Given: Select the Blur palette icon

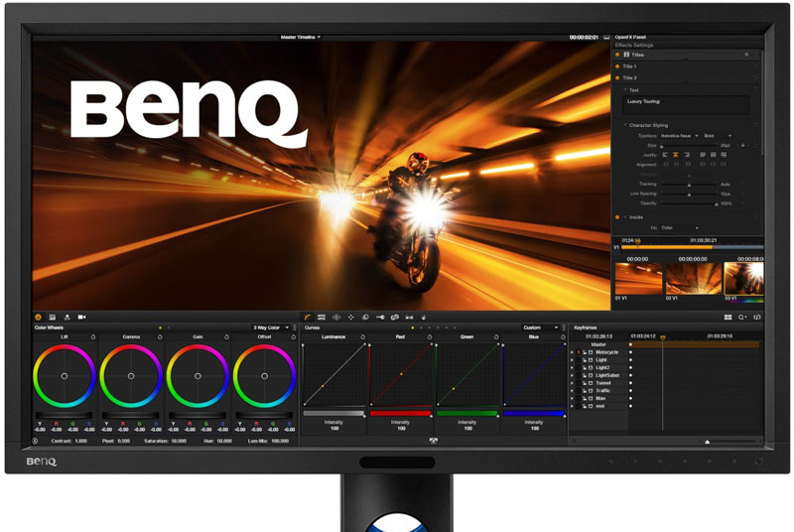Looking at the screenshot, I should pyautogui.click(x=365, y=318).
